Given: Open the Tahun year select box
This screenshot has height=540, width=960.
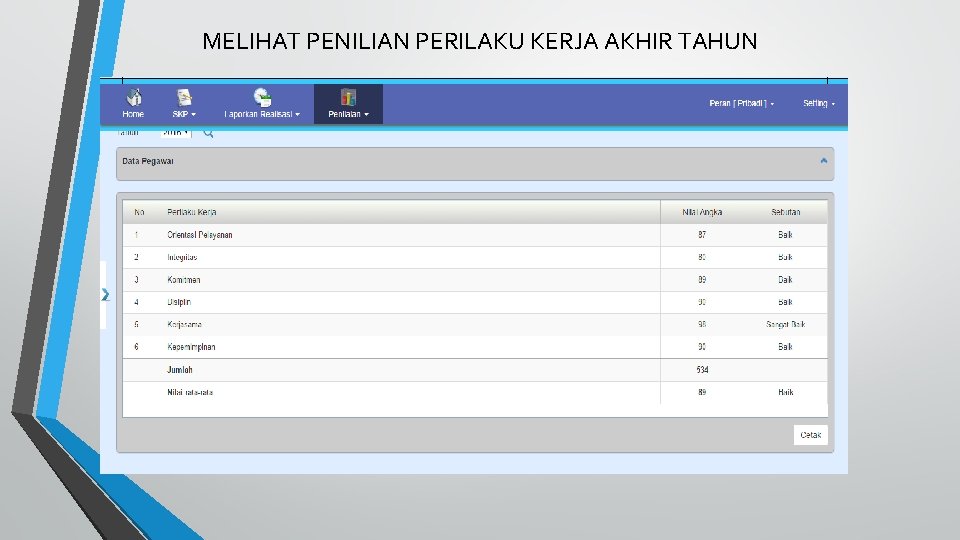Looking at the screenshot, I should click(176, 132).
